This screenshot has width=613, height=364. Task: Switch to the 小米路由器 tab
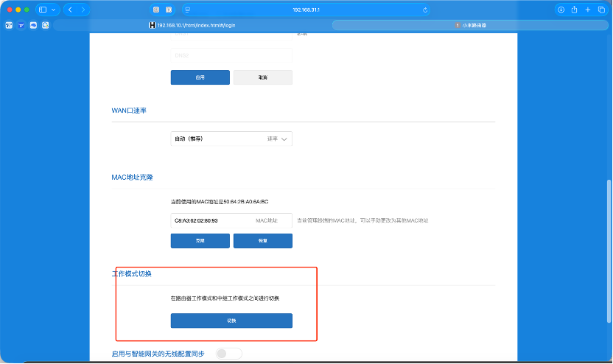[470, 25]
